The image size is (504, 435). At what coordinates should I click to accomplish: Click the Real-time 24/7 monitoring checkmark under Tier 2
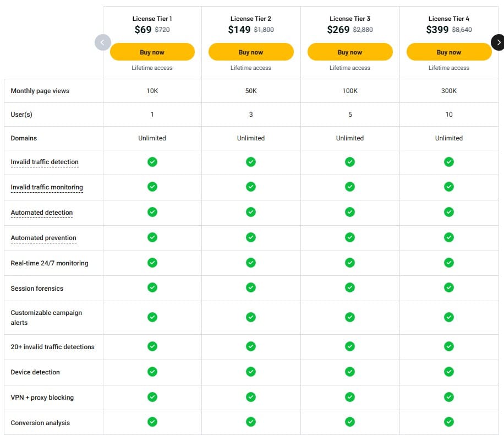[251, 263]
